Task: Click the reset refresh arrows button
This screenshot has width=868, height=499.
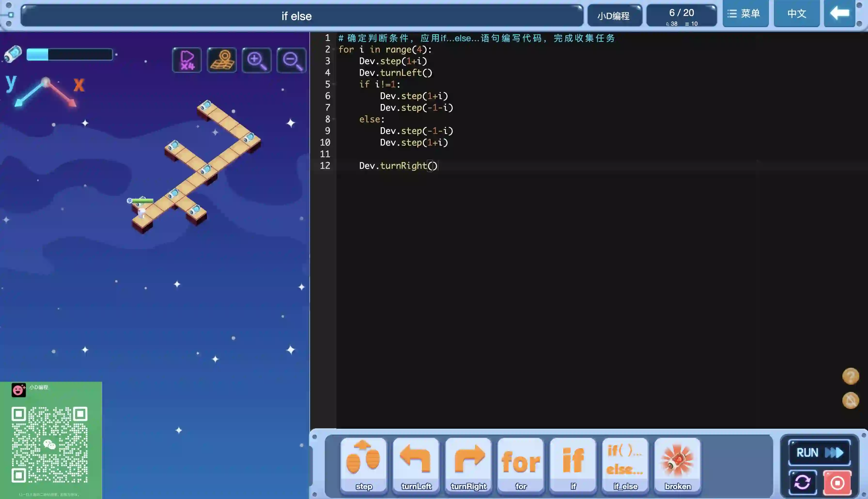Action: [x=803, y=483]
